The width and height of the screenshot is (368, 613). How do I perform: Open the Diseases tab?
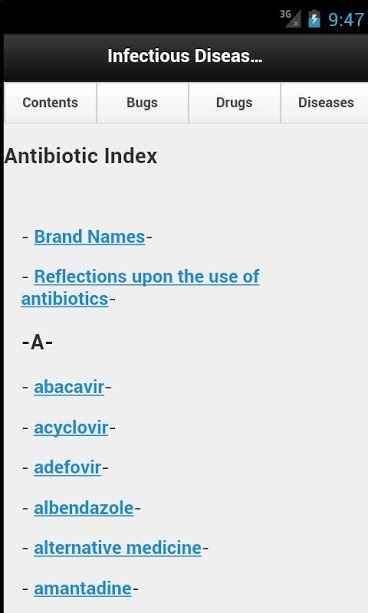click(325, 103)
